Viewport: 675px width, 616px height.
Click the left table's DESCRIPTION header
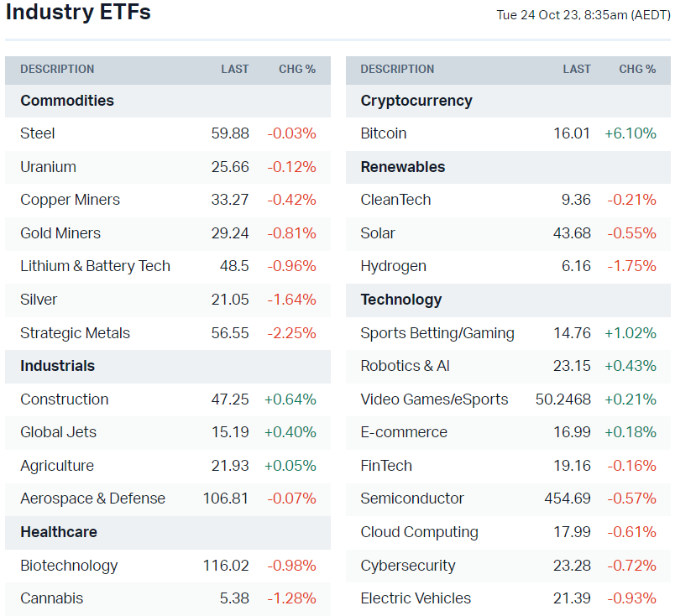pyautogui.click(x=57, y=69)
